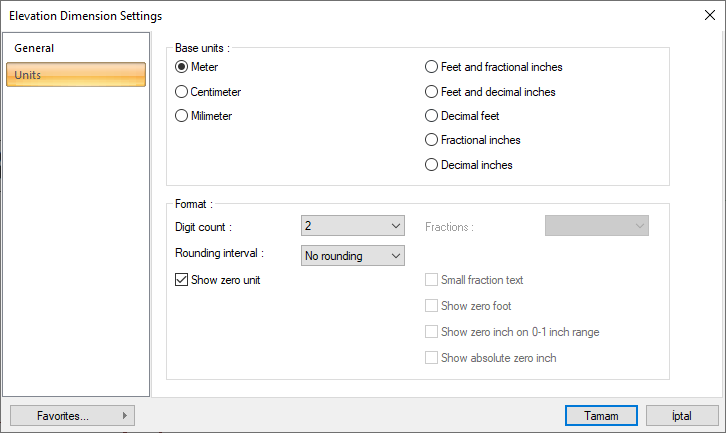Uncheck Show zero unit checkbox
This screenshot has width=726, height=433.
(x=182, y=281)
